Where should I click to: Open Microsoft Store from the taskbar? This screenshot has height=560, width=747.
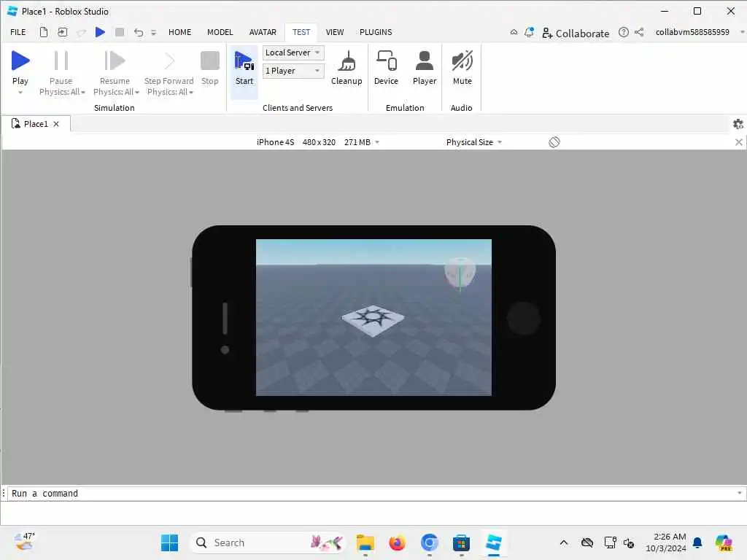tap(461, 542)
